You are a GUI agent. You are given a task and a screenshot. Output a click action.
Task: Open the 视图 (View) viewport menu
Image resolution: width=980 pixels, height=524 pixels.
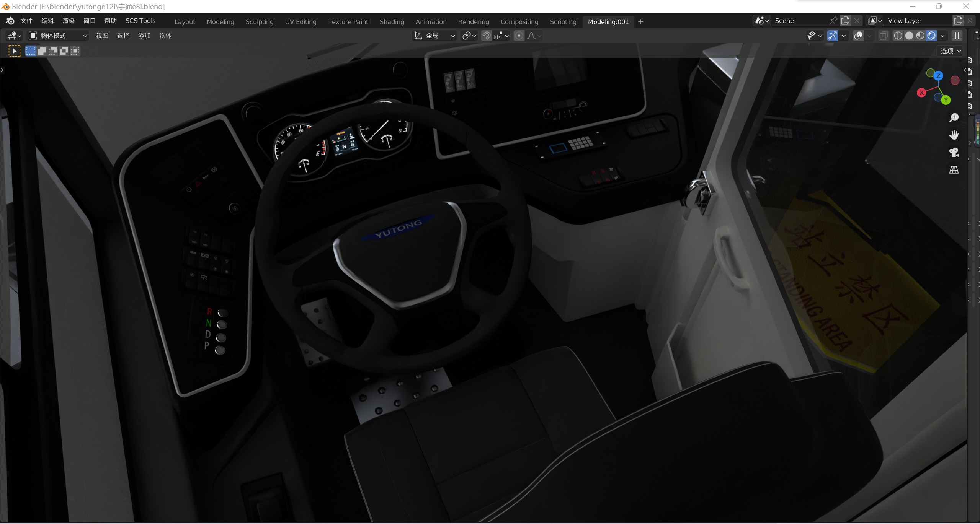pyautogui.click(x=102, y=36)
